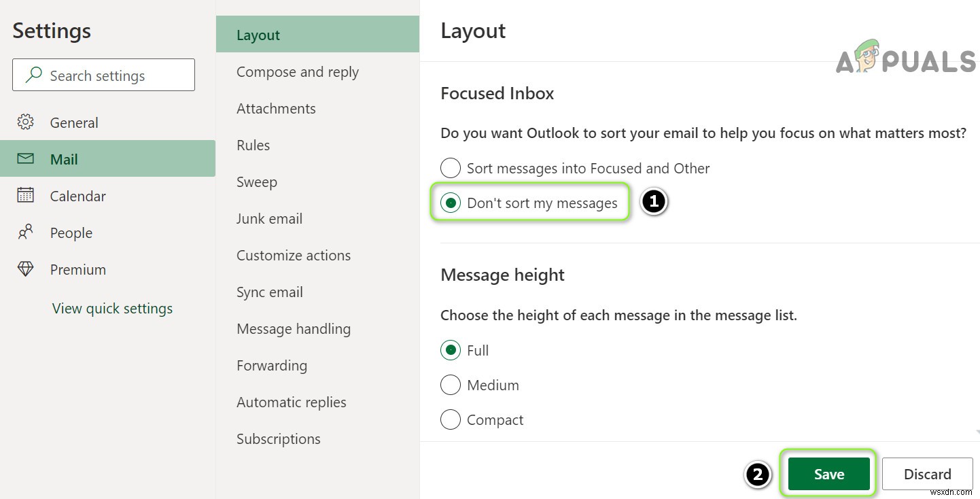Click the People icon in the sidebar
This screenshot has height=499, width=980.
click(x=25, y=233)
